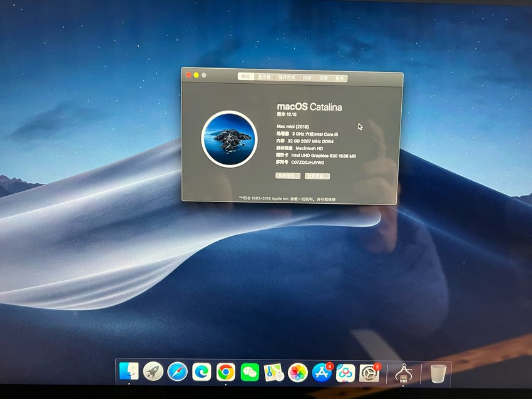
Task: Open Photos app from the Dock
Action: pos(297,373)
